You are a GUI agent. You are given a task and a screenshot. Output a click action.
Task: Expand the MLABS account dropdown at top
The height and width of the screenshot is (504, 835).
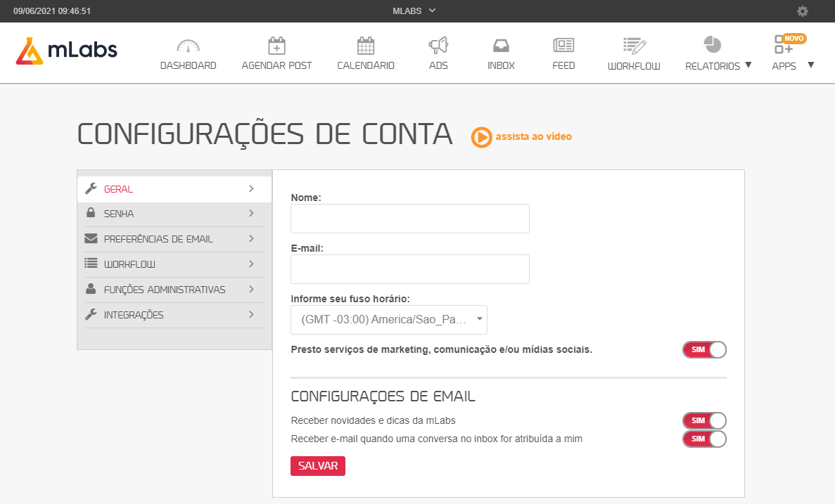pos(414,11)
